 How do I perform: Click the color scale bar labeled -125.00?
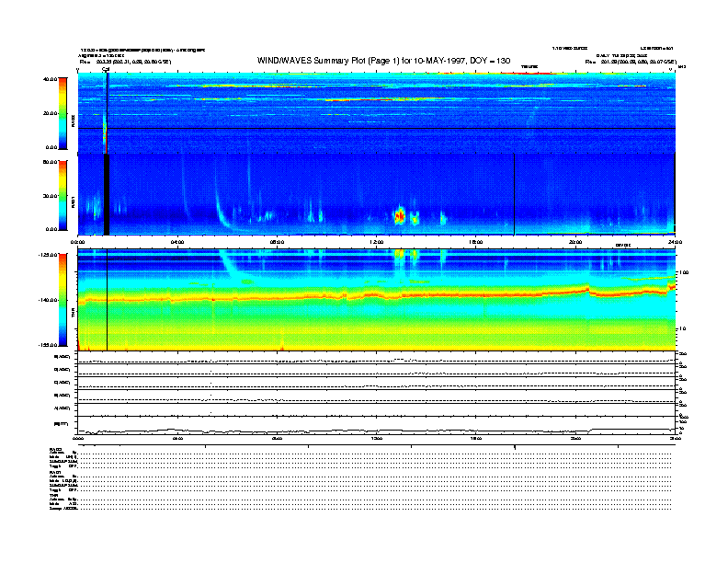pyautogui.click(x=63, y=300)
